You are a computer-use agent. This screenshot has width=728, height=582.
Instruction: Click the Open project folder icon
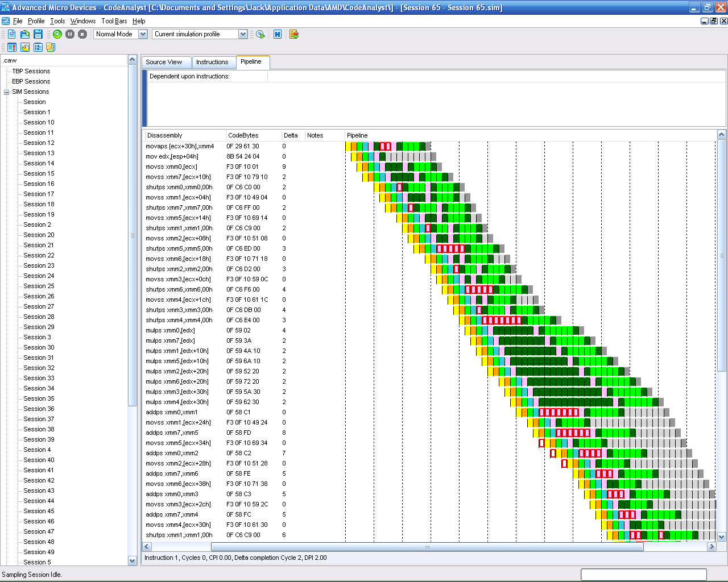pyautogui.click(x=25, y=34)
